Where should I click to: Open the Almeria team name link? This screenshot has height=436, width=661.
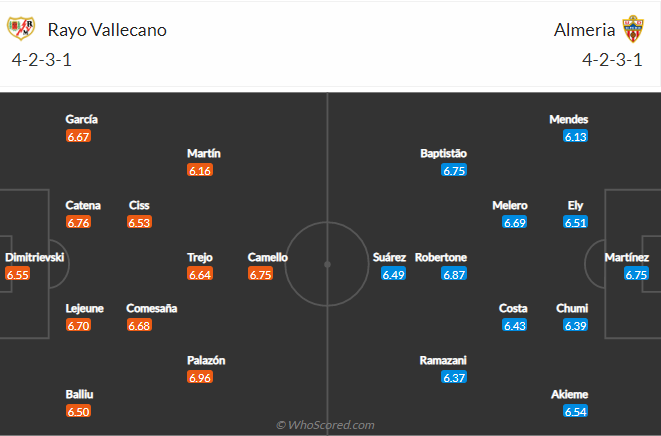584,30
